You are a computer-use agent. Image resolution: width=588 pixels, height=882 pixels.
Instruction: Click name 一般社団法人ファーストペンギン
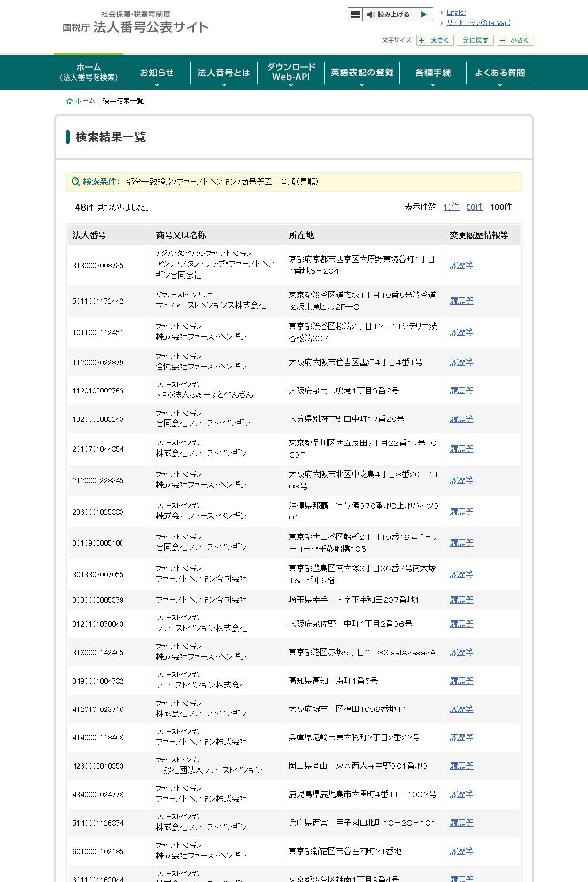coord(209,770)
